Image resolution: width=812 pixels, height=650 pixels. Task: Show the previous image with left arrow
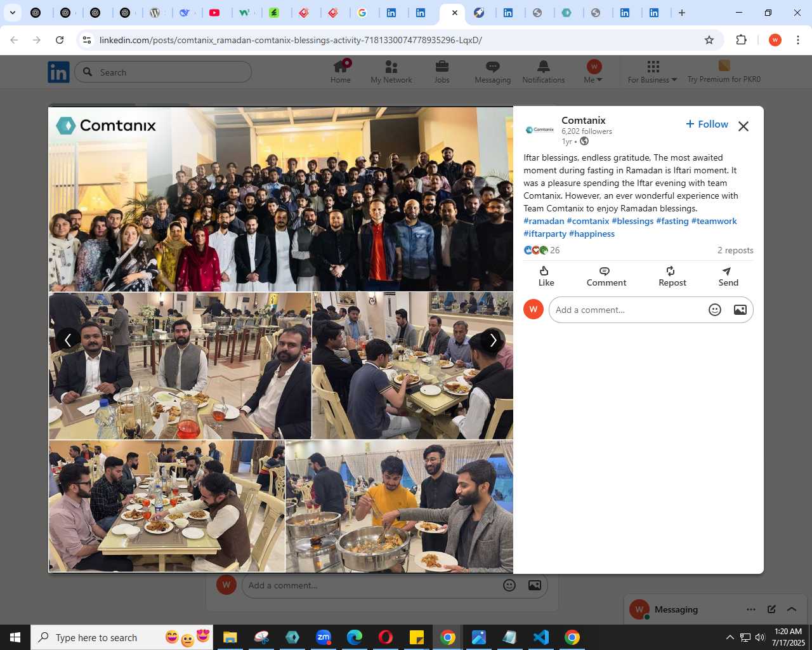coord(68,340)
